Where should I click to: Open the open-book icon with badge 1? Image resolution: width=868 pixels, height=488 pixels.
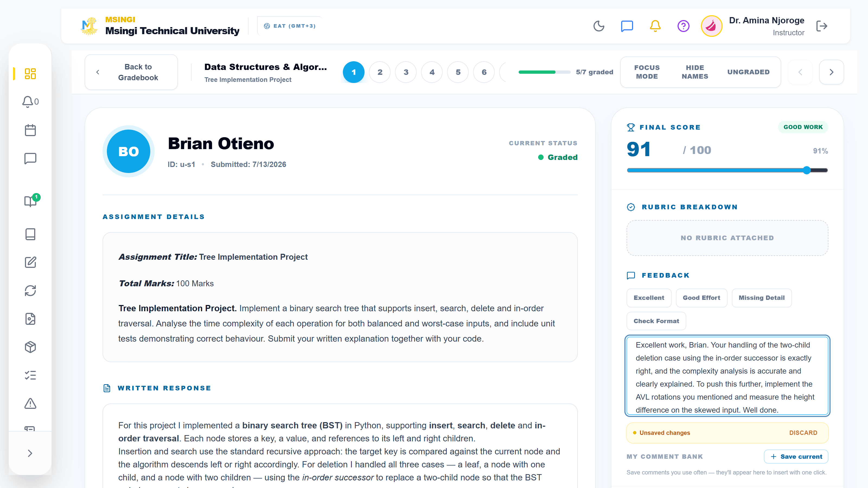(x=30, y=201)
